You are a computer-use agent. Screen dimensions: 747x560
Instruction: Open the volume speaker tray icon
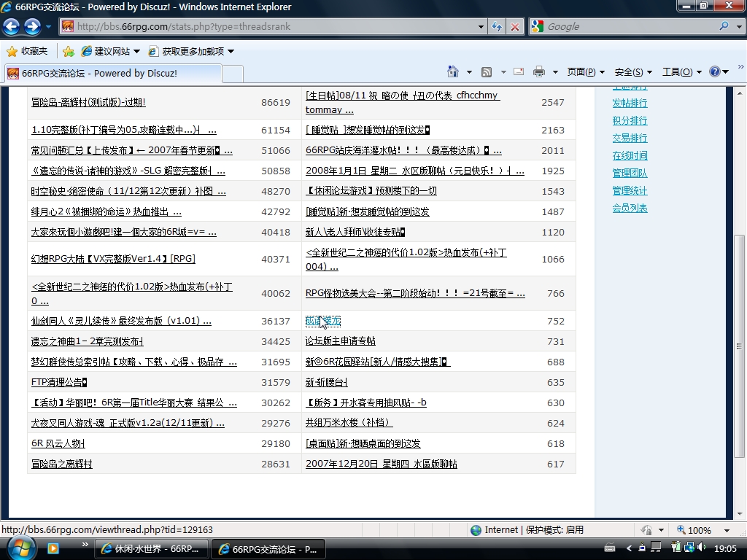coord(701,548)
